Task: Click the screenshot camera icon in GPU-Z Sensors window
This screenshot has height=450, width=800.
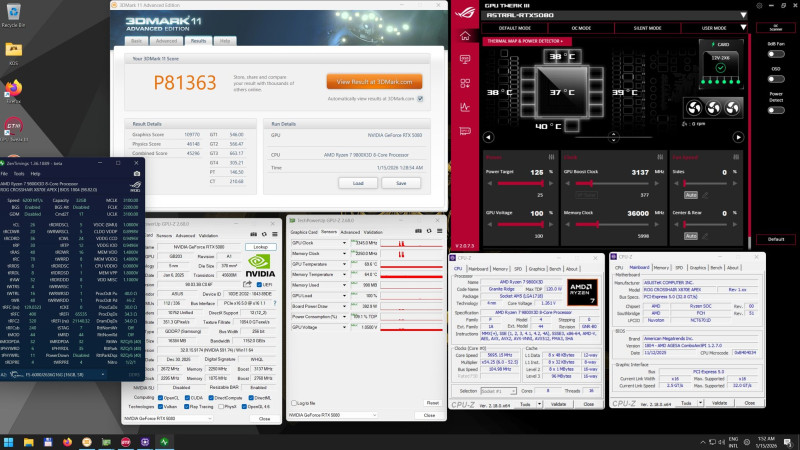Action: point(418,231)
